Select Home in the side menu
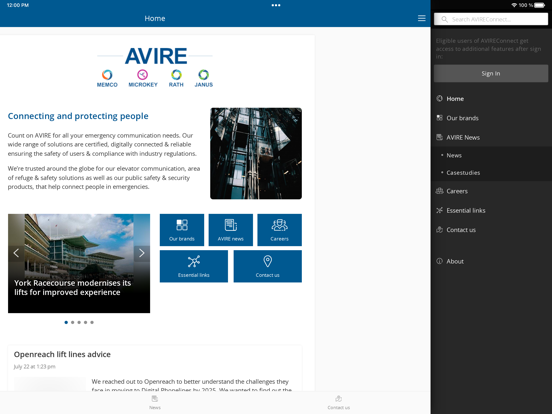This screenshot has height=414, width=552. [491, 99]
